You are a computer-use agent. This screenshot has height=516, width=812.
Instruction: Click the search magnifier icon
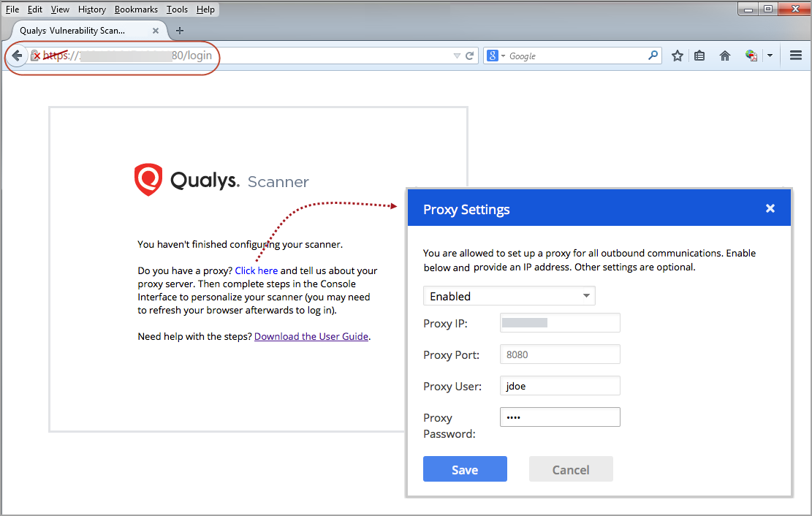tap(653, 55)
